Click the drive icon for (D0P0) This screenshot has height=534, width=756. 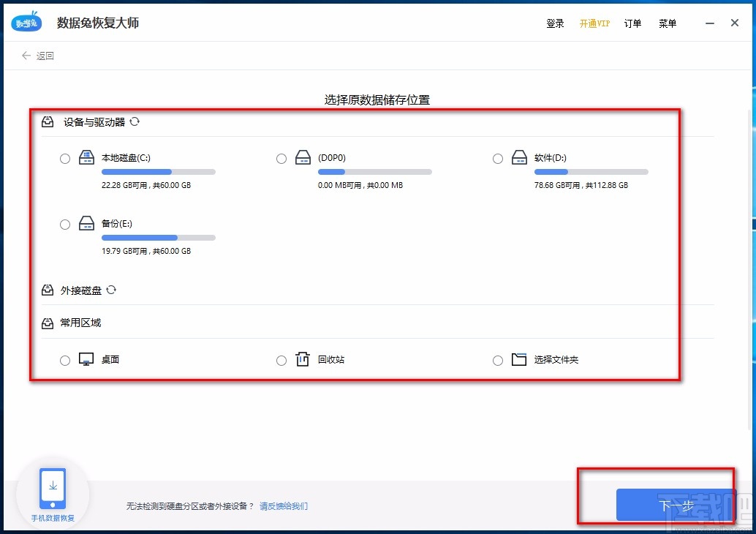[x=302, y=157]
